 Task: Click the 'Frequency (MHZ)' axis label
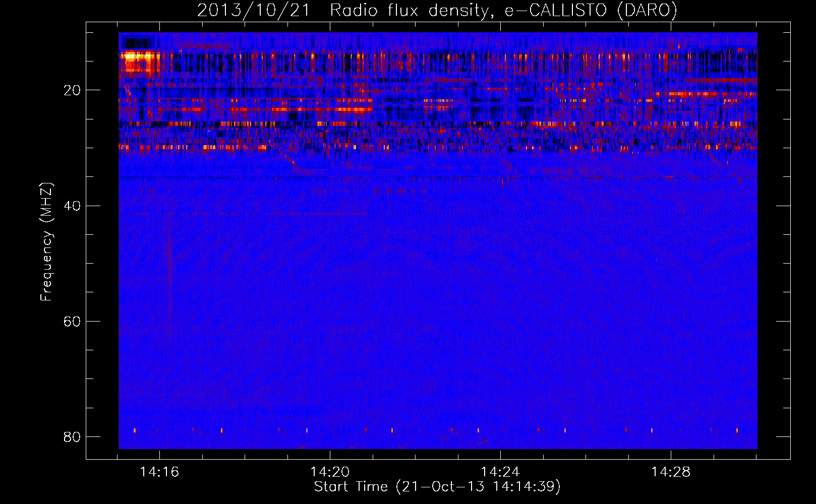(46, 242)
